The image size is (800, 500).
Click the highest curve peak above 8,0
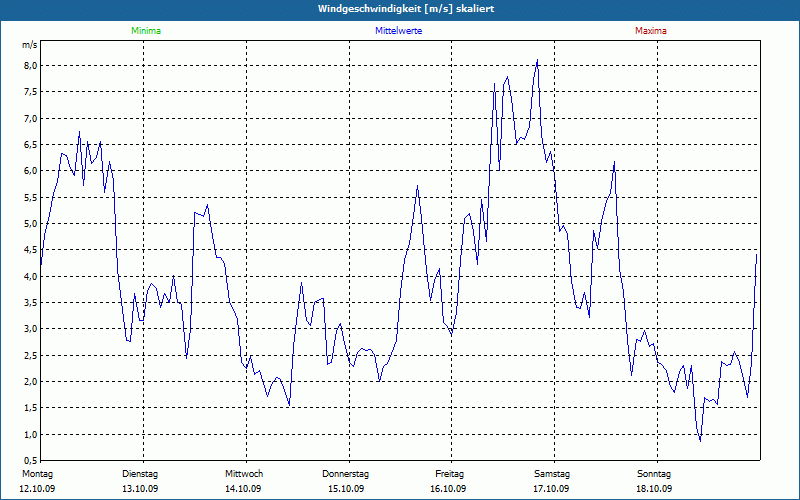537,60
